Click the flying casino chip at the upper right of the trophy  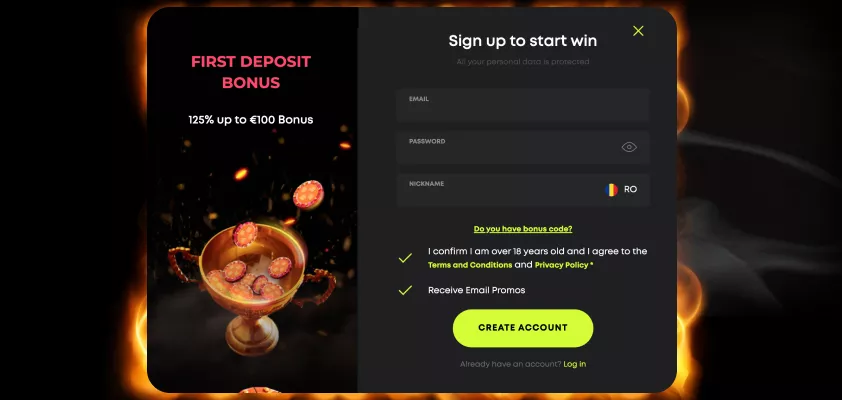pos(308,194)
